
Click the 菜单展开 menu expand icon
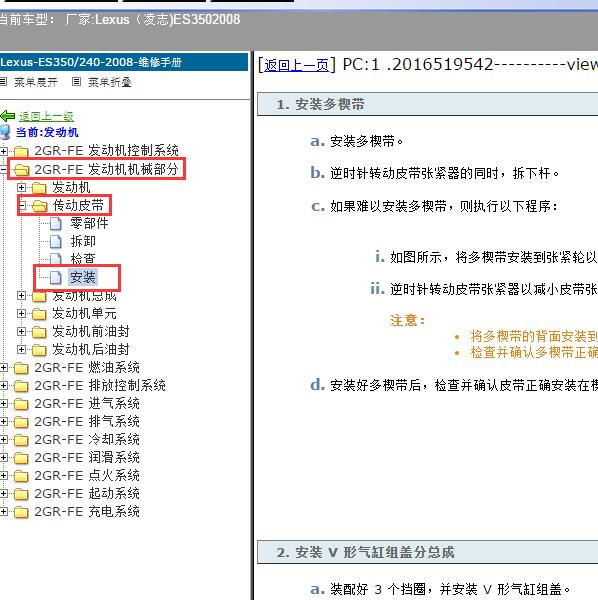(3, 82)
